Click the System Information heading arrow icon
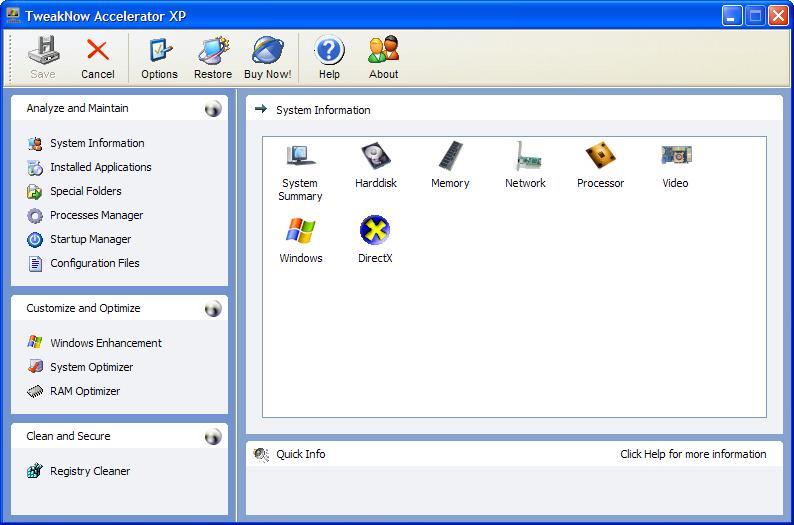 (261, 109)
